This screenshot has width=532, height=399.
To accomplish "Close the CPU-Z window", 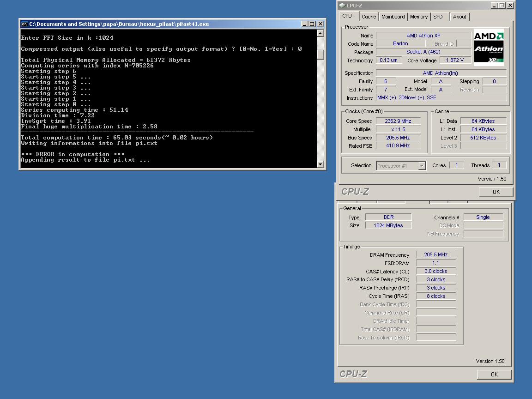I will (x=510, y=6).
